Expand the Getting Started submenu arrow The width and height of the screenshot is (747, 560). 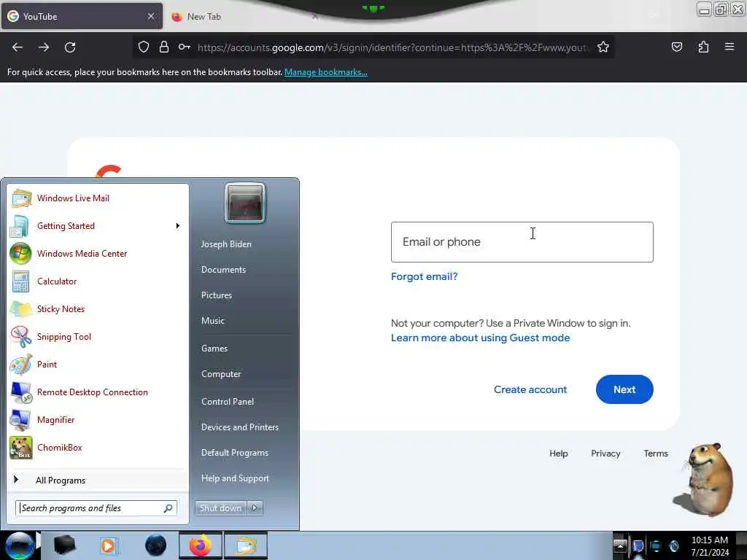point(178,226)
